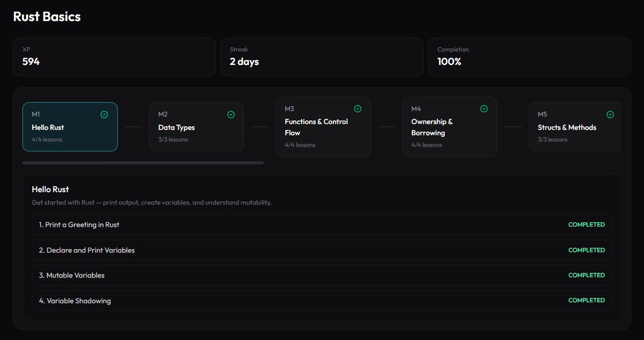The height and width of the screenshot is (340, 644).
Task: Click 4/4 lessons text on Ownership & Borrowing
Action: click(x=427, y=145)
